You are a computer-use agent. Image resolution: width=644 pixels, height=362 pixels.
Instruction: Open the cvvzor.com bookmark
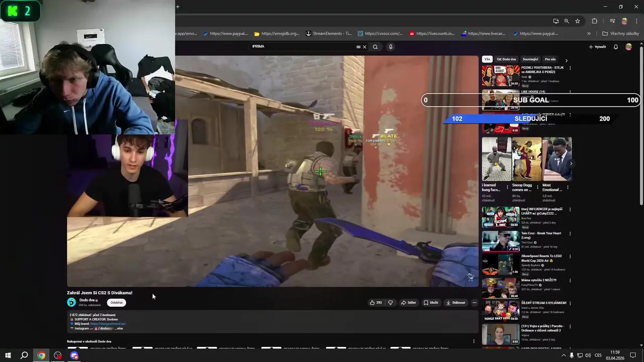pos(380,34)
